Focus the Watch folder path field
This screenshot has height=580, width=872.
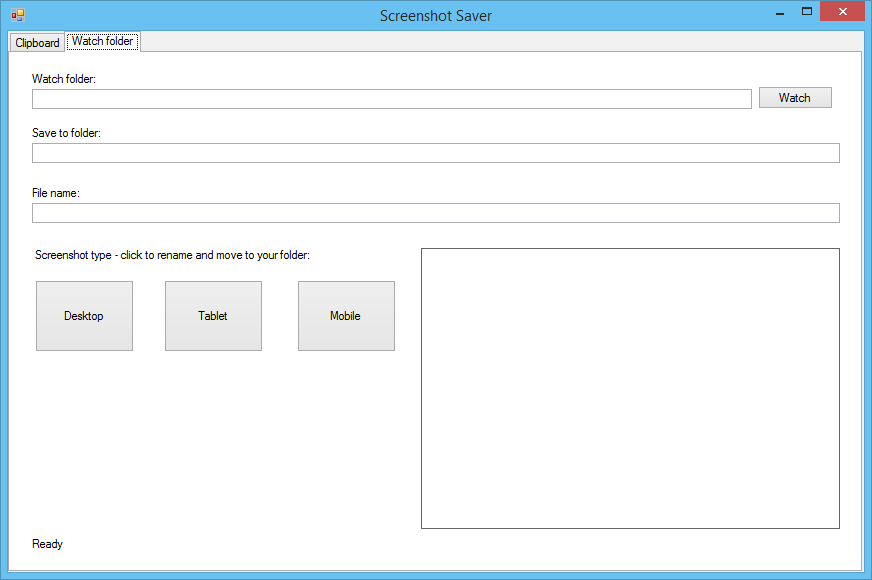(x=392, y=99)
